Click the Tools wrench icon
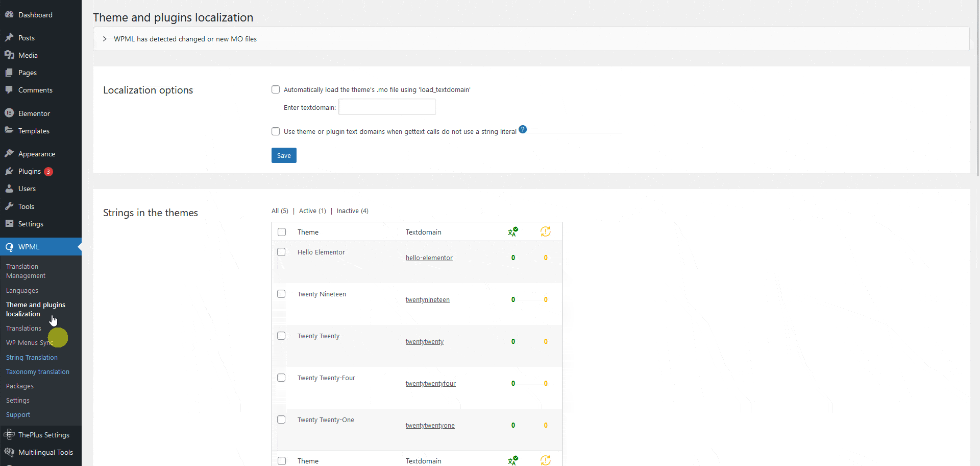The height and width of the screenshot is (466, 980). [x=9, y=206]
